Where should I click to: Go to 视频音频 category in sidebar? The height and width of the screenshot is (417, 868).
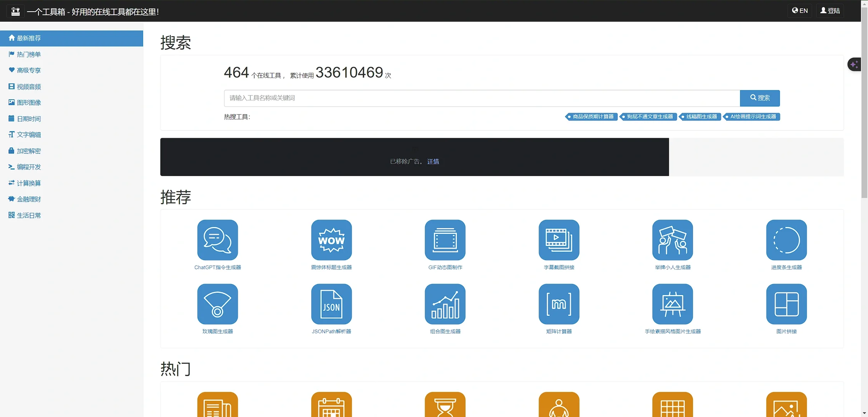[x=29, y=87]
